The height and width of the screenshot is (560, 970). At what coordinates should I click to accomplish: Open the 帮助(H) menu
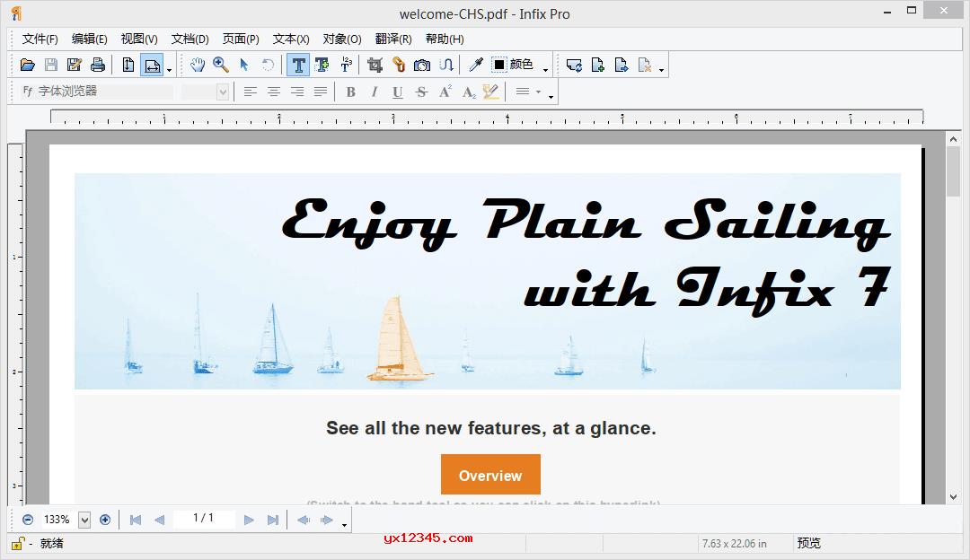coord(445,39)
